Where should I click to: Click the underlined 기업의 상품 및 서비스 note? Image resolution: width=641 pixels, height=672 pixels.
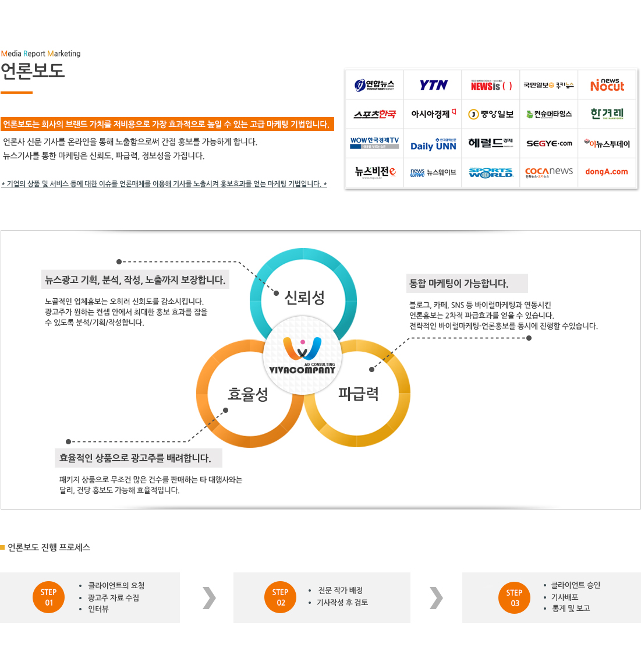(x=164, y=184)
